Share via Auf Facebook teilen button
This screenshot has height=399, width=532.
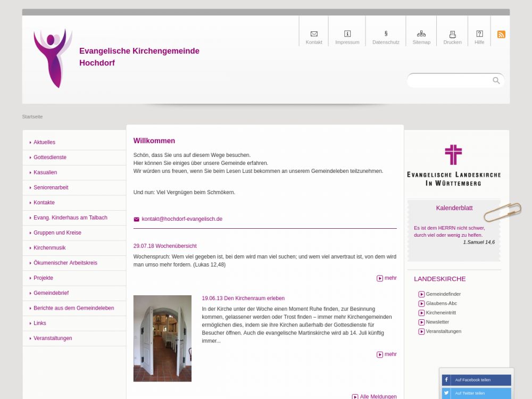pos(476,380)
